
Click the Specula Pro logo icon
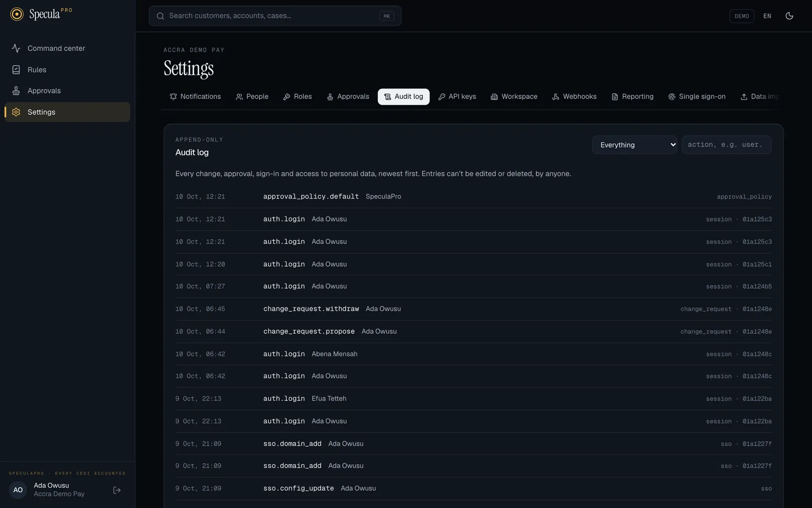[x=17, y=14]
